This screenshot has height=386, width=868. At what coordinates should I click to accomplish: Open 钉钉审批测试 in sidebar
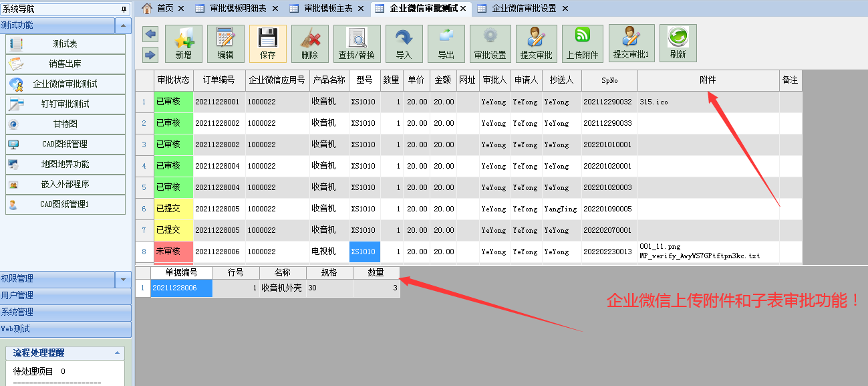[65, 104]
